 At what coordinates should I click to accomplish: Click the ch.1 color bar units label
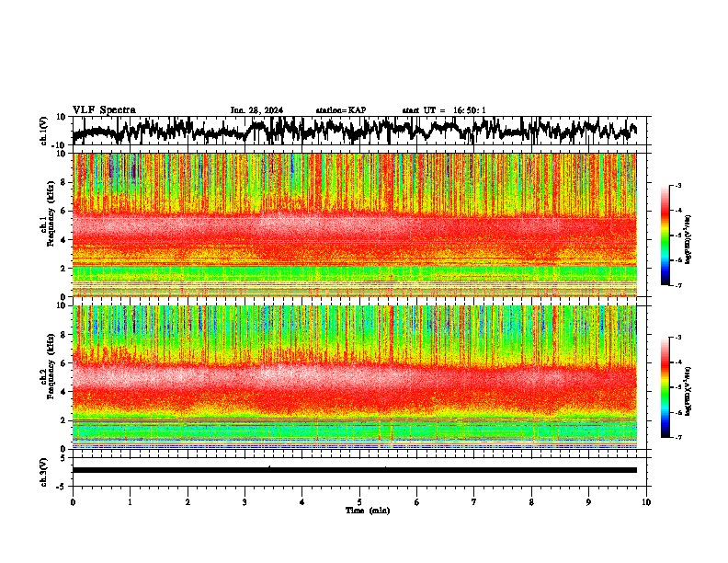(x=688, y=240)
